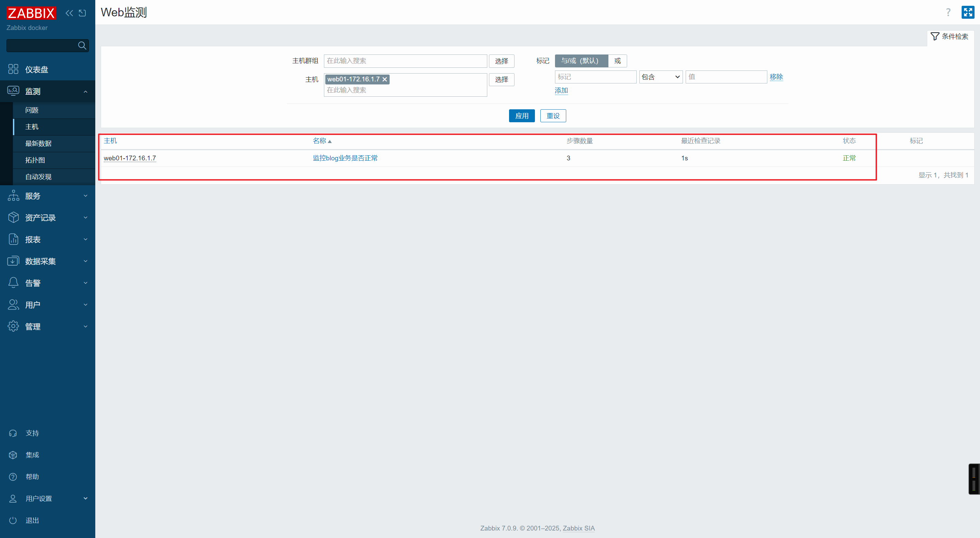Select the 主机 submenu item

[54, 127]
